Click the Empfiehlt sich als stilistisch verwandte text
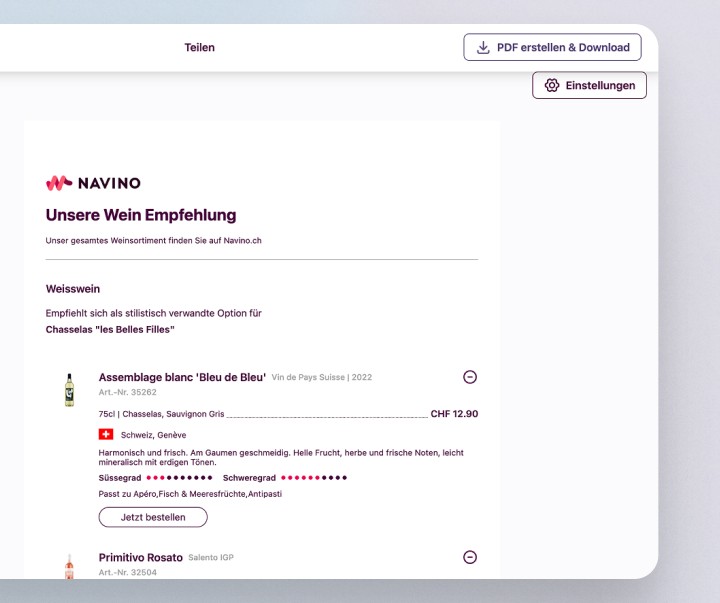 153,313
